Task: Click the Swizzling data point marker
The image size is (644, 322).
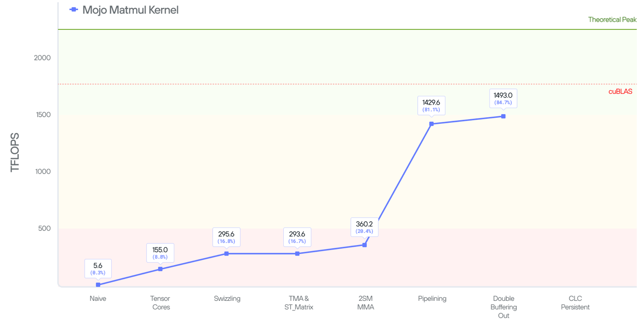Action: 226,254
